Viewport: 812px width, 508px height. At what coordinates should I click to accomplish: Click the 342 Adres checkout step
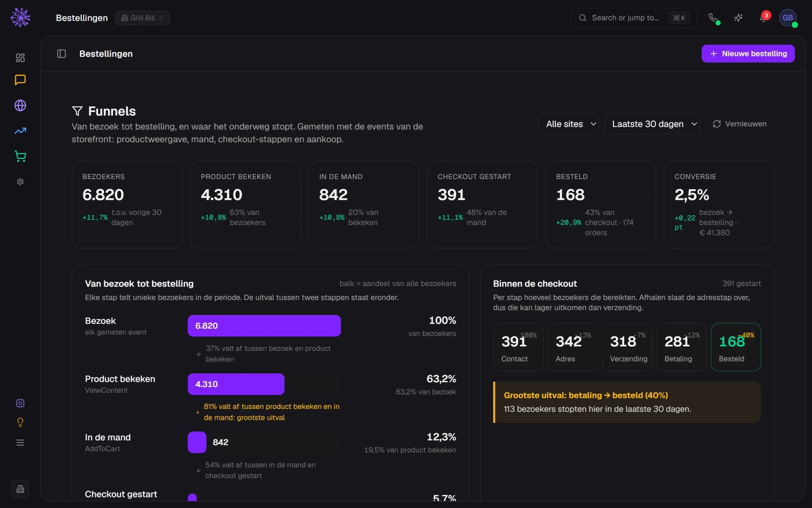click(573, 347)
